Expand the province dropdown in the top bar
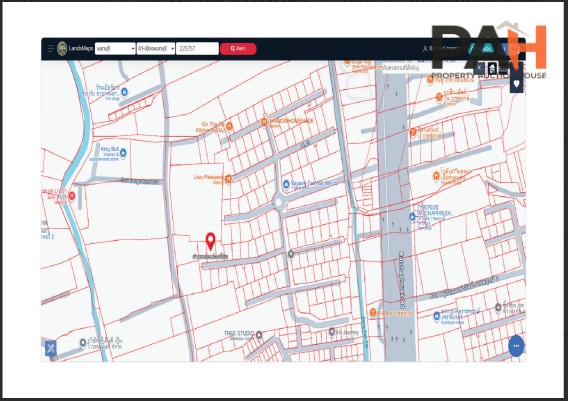568x401 pixels. click(x=115, y=49)
